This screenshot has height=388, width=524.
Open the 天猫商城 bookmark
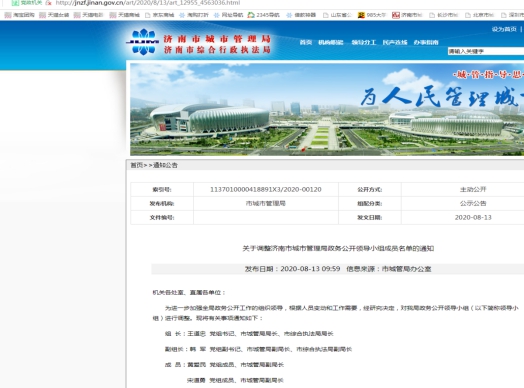(x=125, y=15)
